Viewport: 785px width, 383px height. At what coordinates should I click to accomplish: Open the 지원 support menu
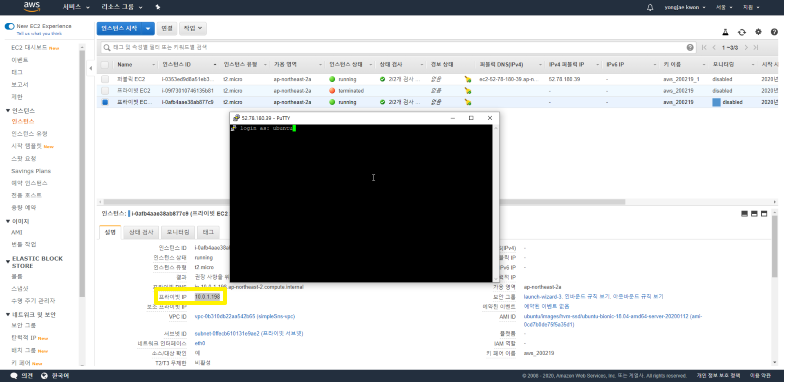pos(751,8)
